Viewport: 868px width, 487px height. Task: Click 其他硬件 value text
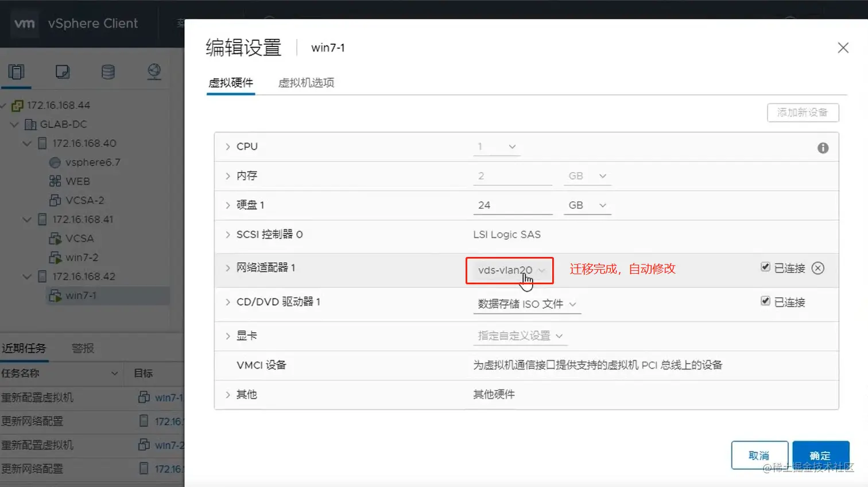pos(494,395)
